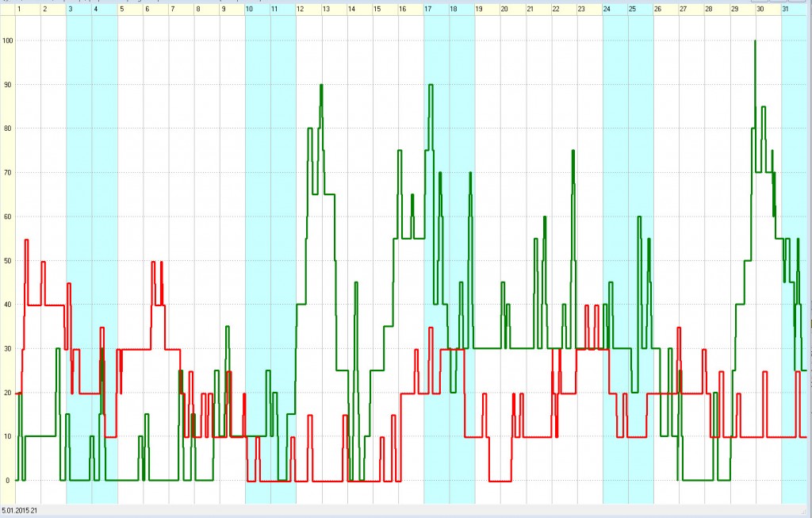Select day 19 in the top header
812x518 pixels.
[x=488, y=9]
